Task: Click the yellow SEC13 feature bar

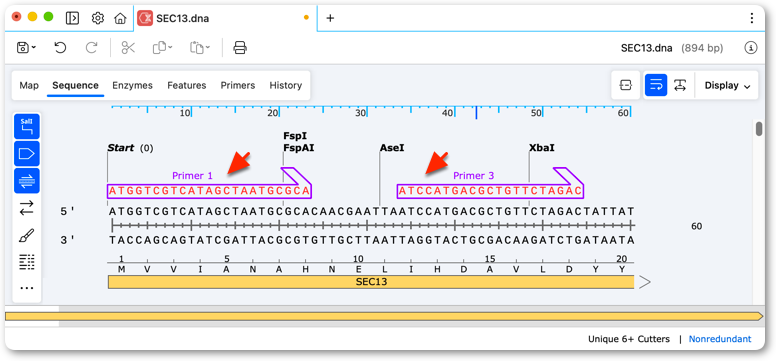Action: point(371,282)
